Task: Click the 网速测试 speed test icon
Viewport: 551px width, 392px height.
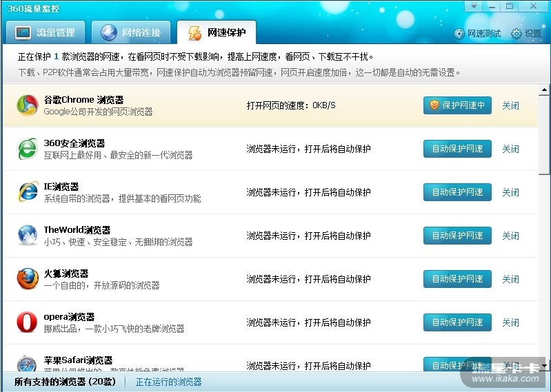Action: click(x=459, y=34)
